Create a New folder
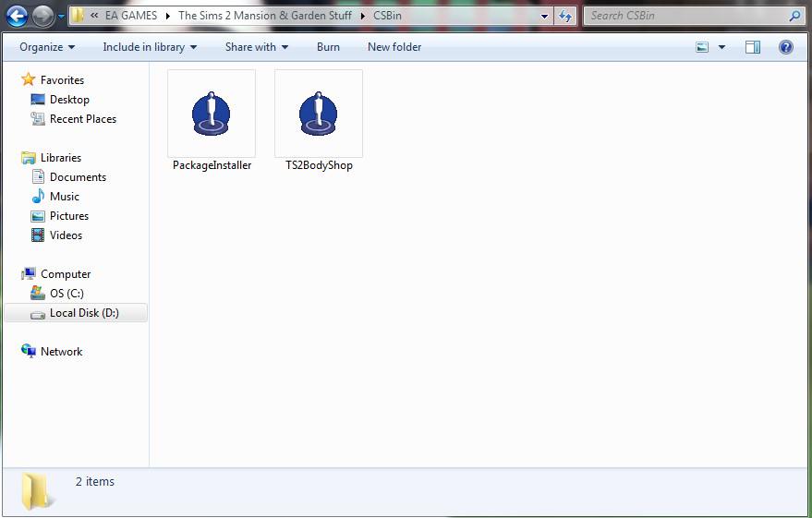The width and height of the screenshot is (812, 518). (x=394, y=47)
